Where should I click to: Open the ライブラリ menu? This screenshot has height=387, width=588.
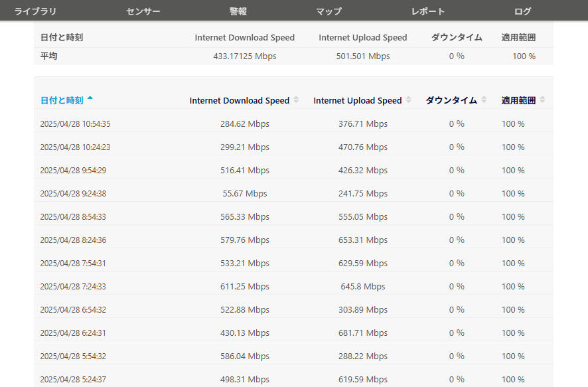click(x=35, y=11)
